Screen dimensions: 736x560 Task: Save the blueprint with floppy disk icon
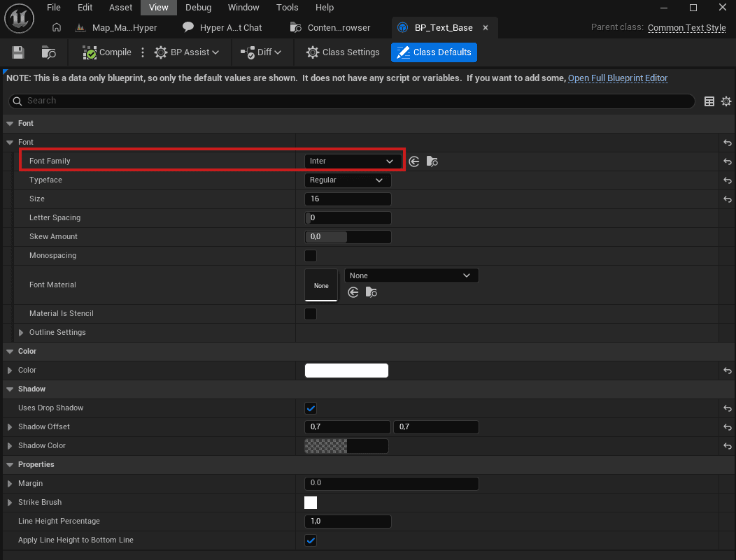coord(17,52)
